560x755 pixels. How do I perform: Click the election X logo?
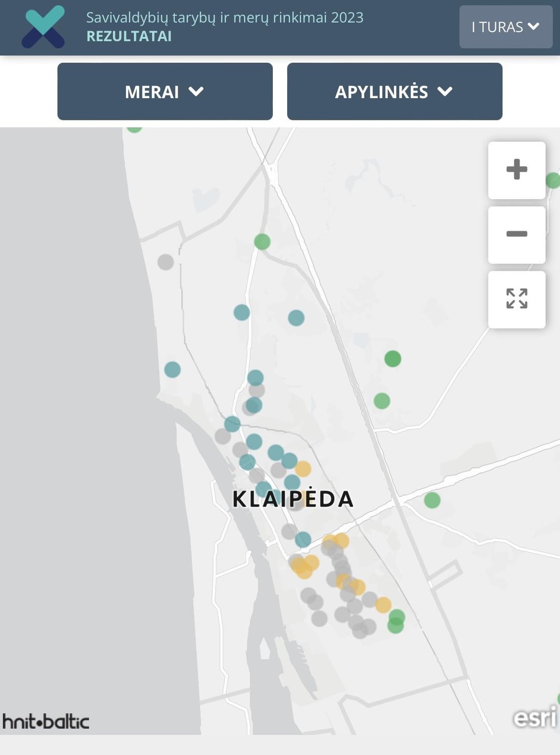click(43, 27)
